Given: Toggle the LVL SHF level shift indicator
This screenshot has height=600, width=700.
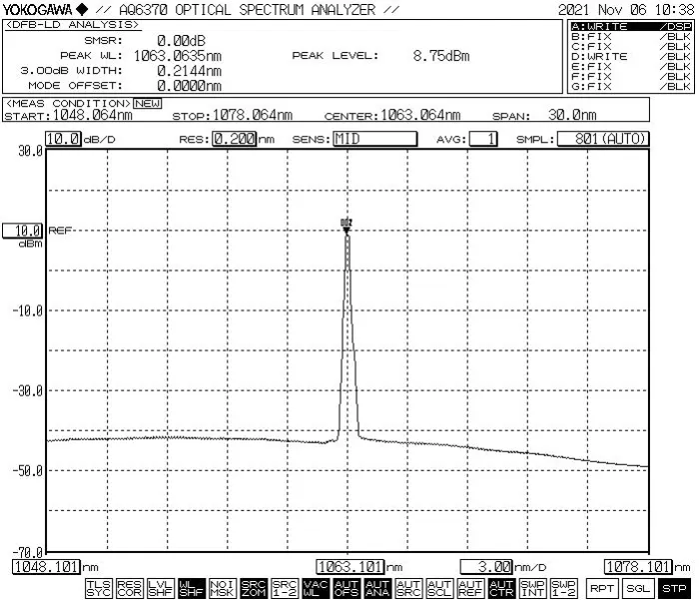Looking at the screenshot, I should 160,588.
